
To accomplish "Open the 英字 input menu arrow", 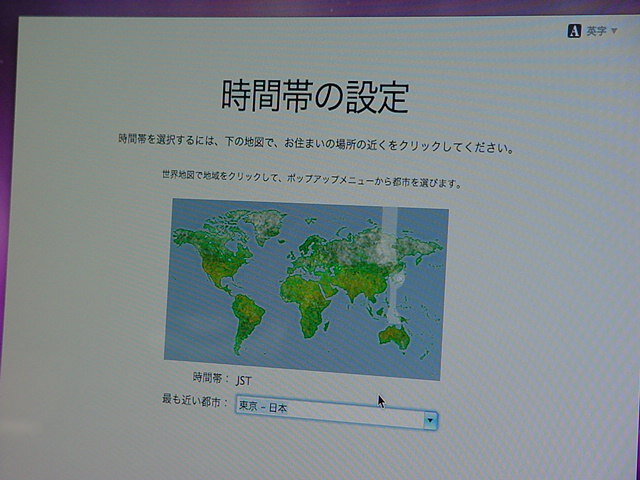I will coord(614,31).
